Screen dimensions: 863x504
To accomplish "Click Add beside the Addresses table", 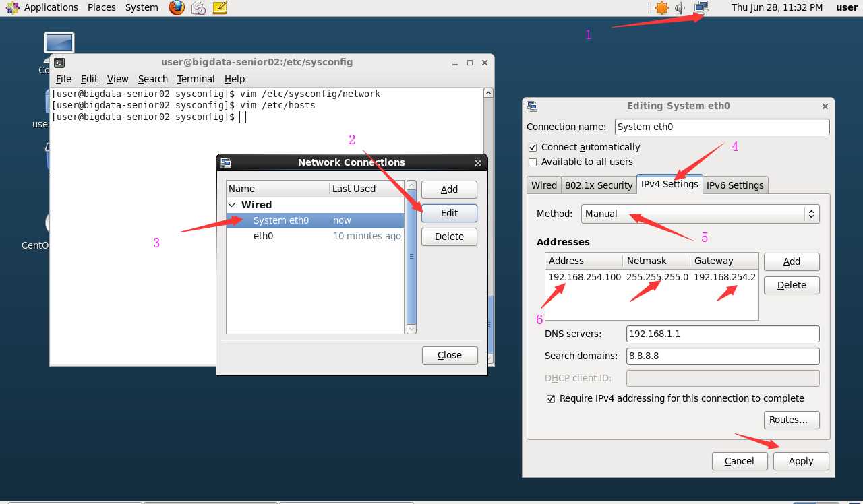I will click(x=792, y=261).
